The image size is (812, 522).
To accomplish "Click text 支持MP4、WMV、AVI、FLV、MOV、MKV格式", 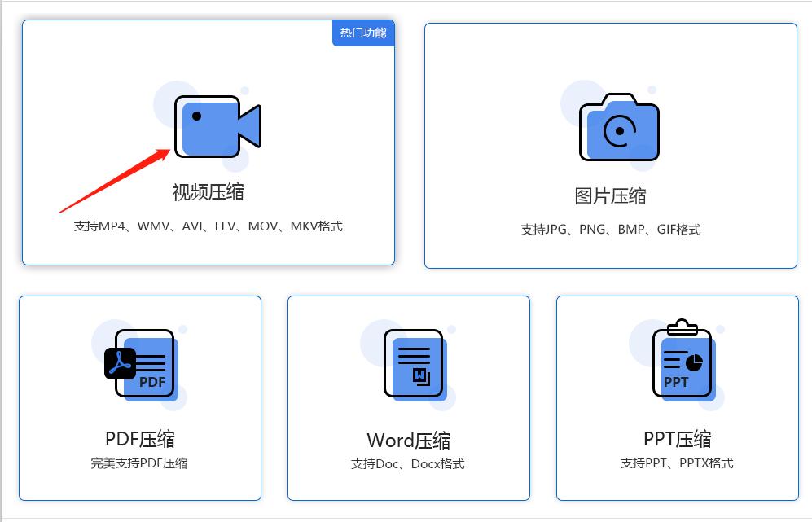I will 208,226.
